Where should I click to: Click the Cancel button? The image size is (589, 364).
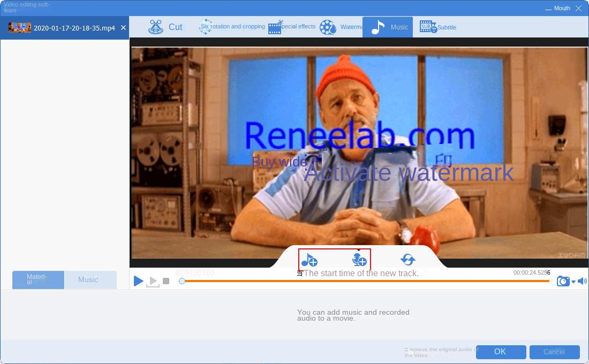(x=554, y=352)
